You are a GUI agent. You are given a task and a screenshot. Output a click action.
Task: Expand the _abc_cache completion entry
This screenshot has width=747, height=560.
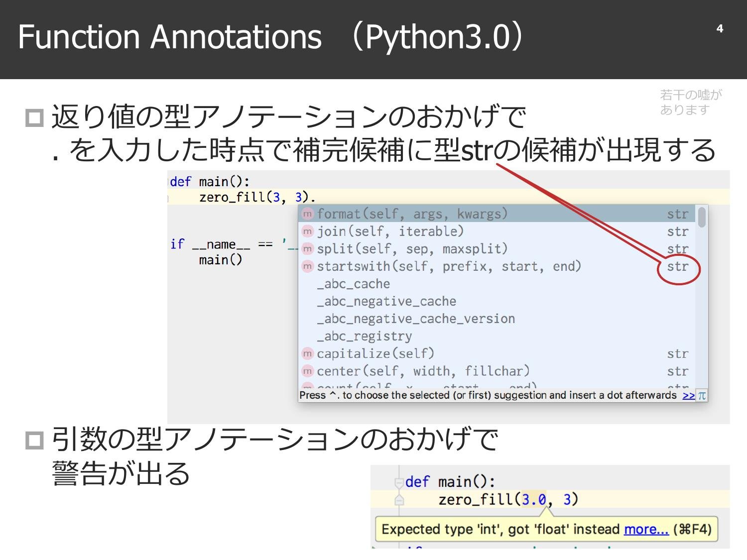(x=354, y=284)
